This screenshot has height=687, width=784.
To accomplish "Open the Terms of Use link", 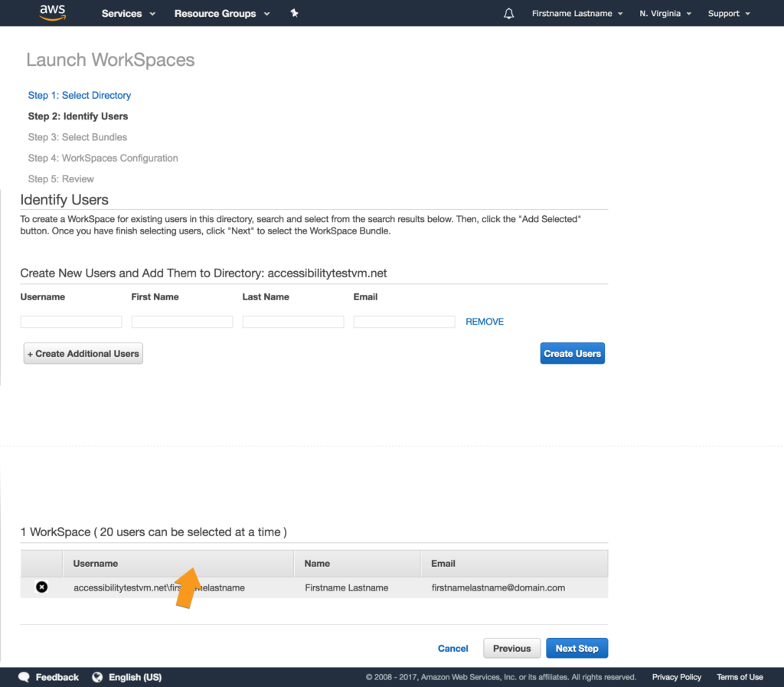I will [x=740, y=677].
